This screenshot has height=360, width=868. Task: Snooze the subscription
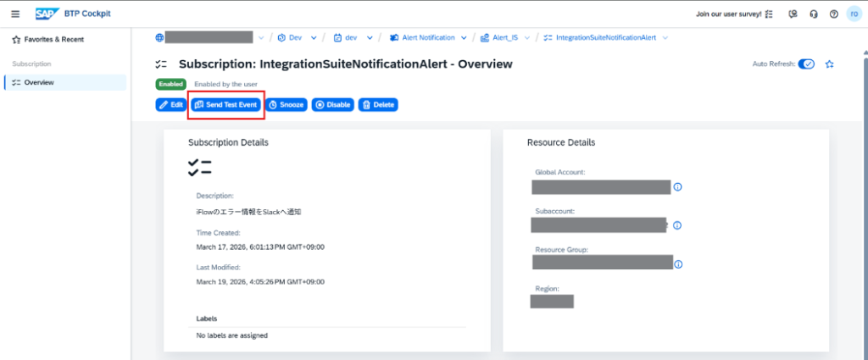pos(287,104)
